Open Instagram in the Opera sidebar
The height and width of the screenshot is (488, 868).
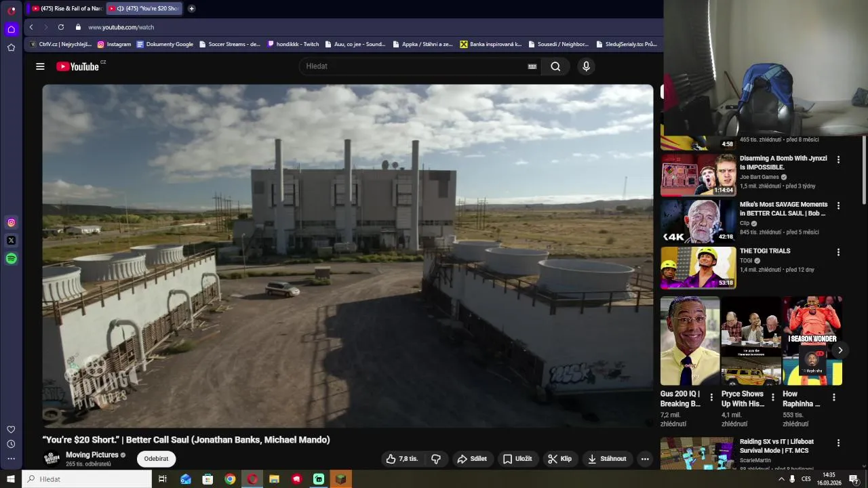pyautogui.click(x=11, y=222)
